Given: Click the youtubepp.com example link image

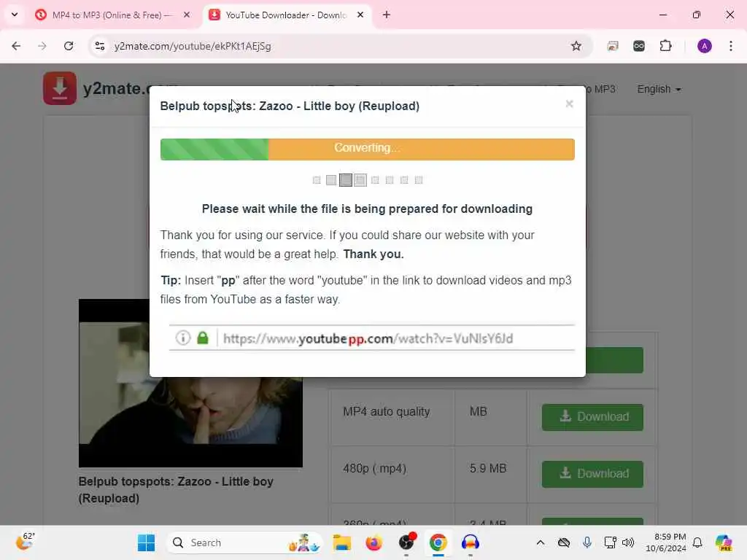Looking at the screenshot, I should [371, 338].
